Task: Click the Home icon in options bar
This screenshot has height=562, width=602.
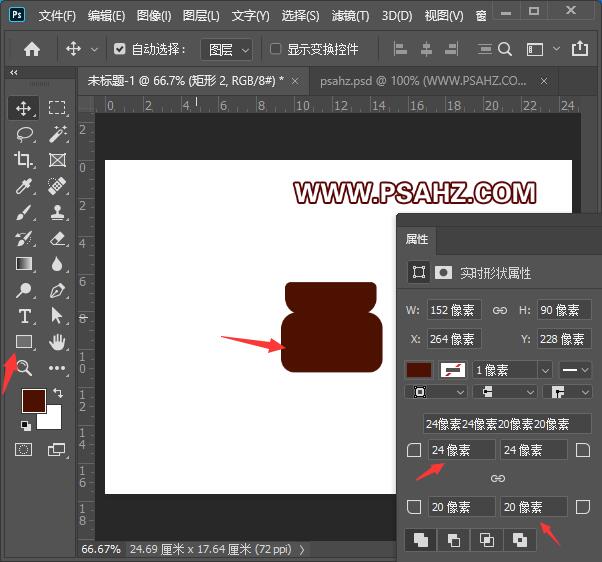Action: pos(32,49)
